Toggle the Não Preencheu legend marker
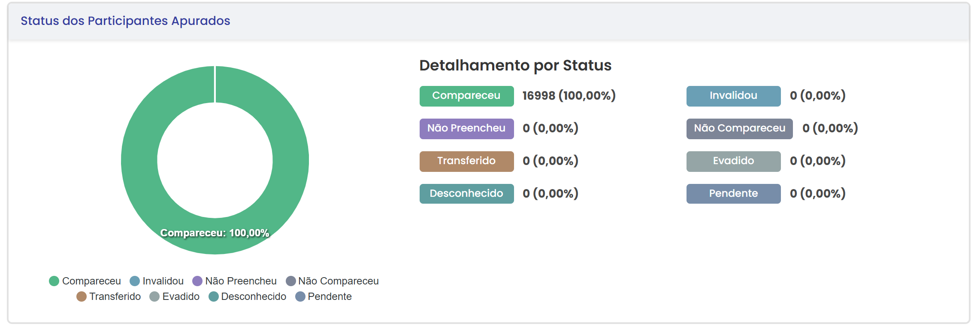Image resolution: width=980 pixels, height=330 pixels. pos(197,281)
